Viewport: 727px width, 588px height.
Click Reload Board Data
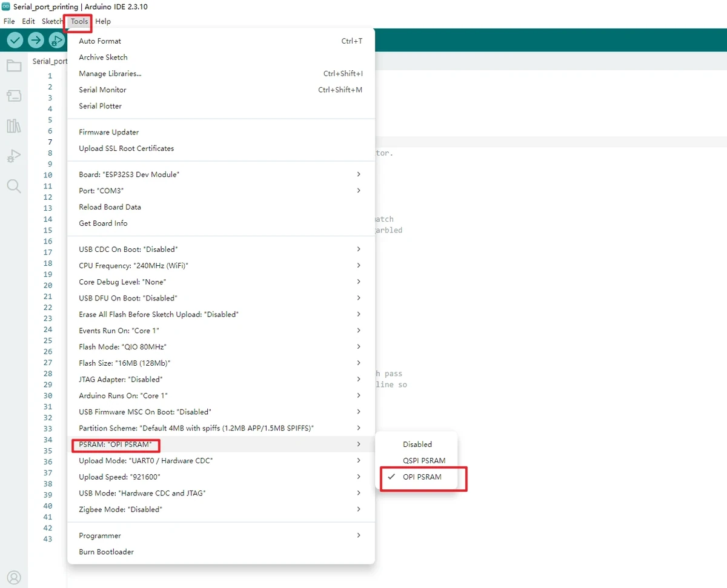[x=221, y=207]
